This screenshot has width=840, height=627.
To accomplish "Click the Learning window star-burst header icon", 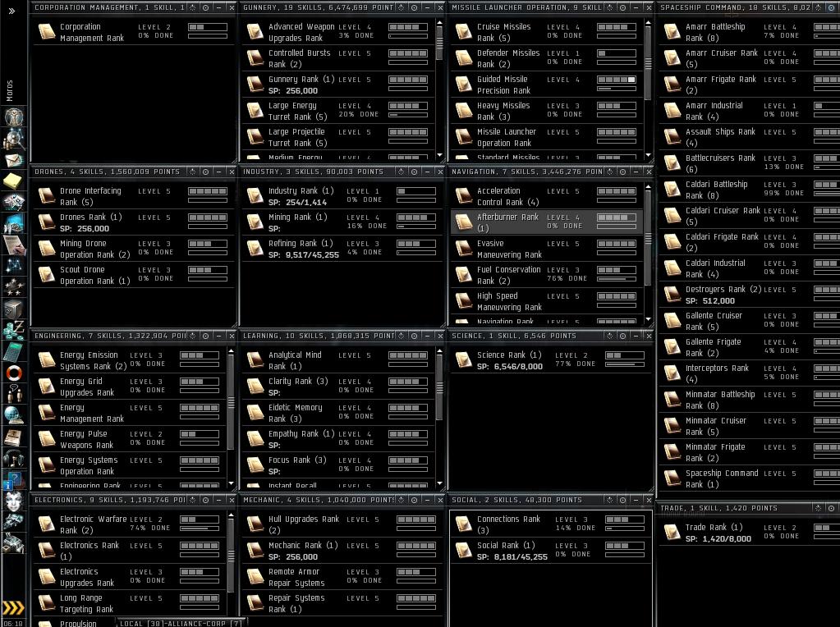I will point(401,336).
